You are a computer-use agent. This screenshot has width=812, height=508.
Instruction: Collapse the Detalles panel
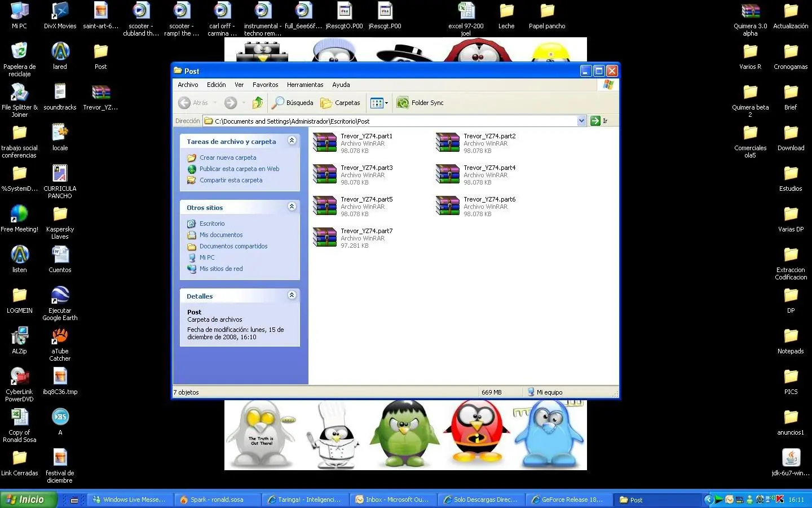[292, 295]
